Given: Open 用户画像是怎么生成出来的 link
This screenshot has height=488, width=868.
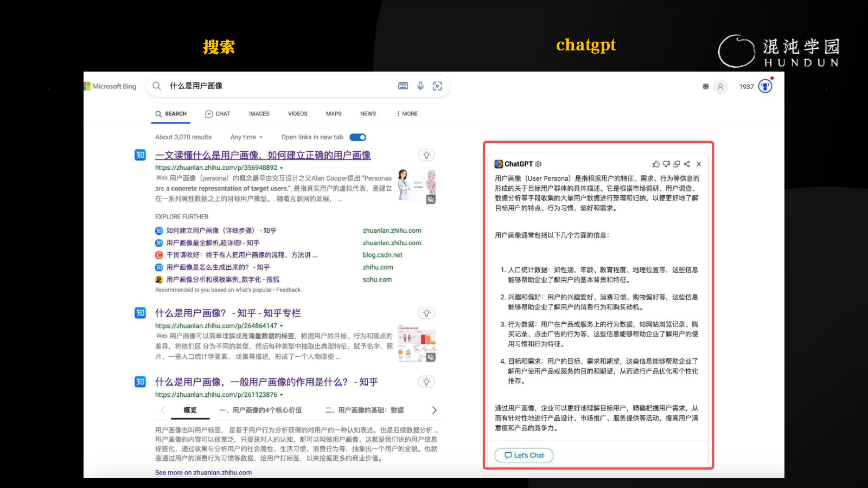Looking at the screenshot, I should [218, 267].
